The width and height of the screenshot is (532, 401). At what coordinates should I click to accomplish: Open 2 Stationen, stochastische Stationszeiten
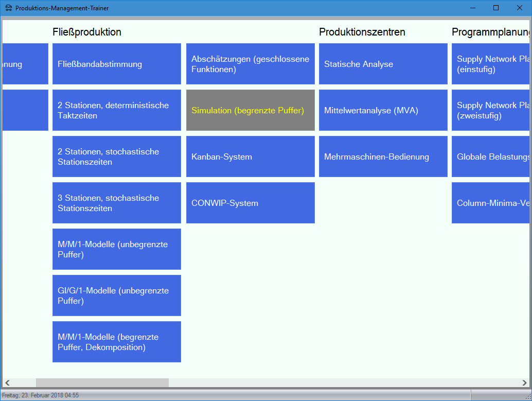tap(117, 156)
